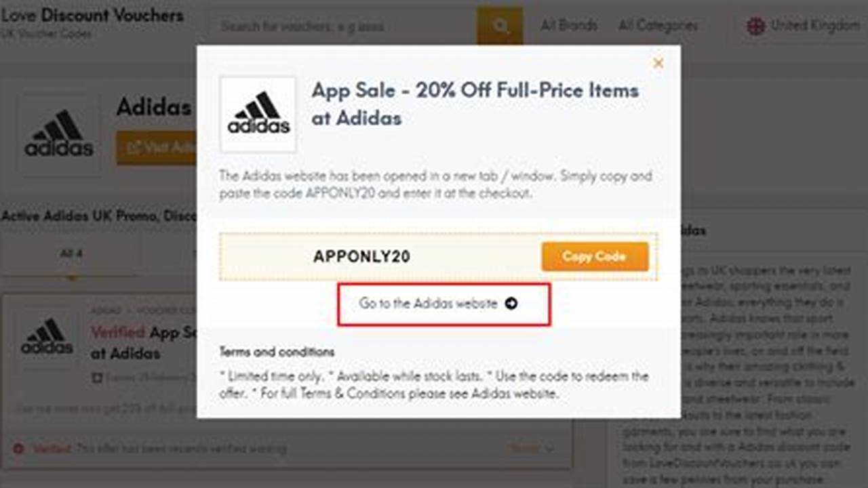
Task: Click the United Kingdom flag icon
Action: (x=755, y=26)
